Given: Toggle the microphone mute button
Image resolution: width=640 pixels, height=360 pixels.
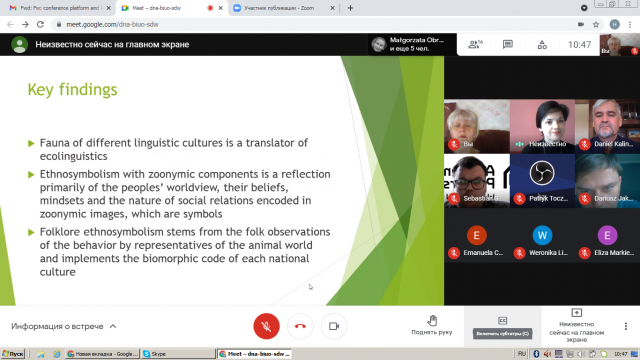Looking at the screenshot, I should [266, 326].
